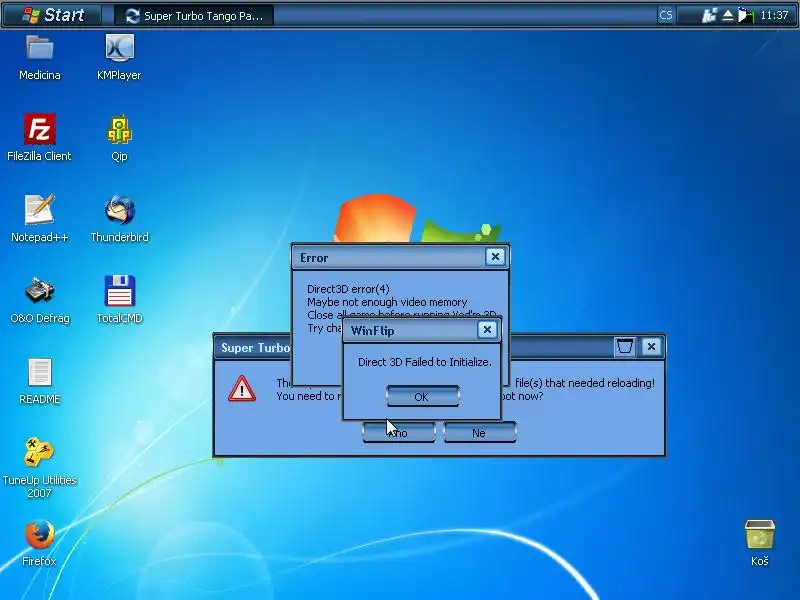This screenshot has height=600, width=800.
Task: Click the network tray icon
Action: [709, 16]
